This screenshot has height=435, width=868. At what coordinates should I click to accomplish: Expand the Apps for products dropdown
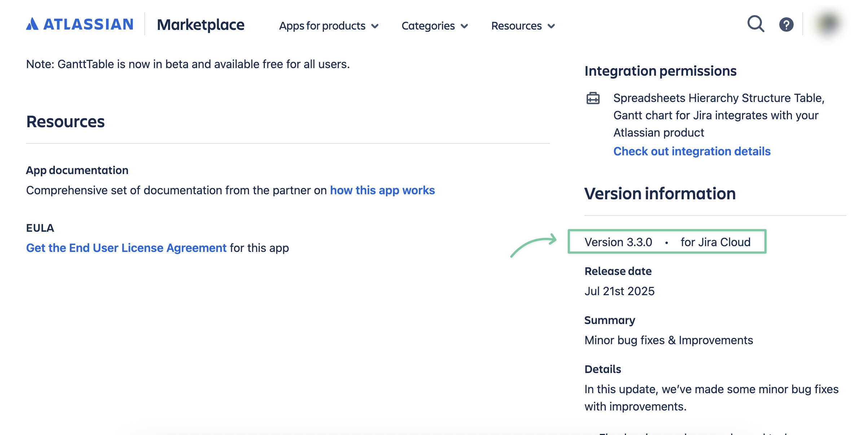pyautogui.click(x=328, y=26)
